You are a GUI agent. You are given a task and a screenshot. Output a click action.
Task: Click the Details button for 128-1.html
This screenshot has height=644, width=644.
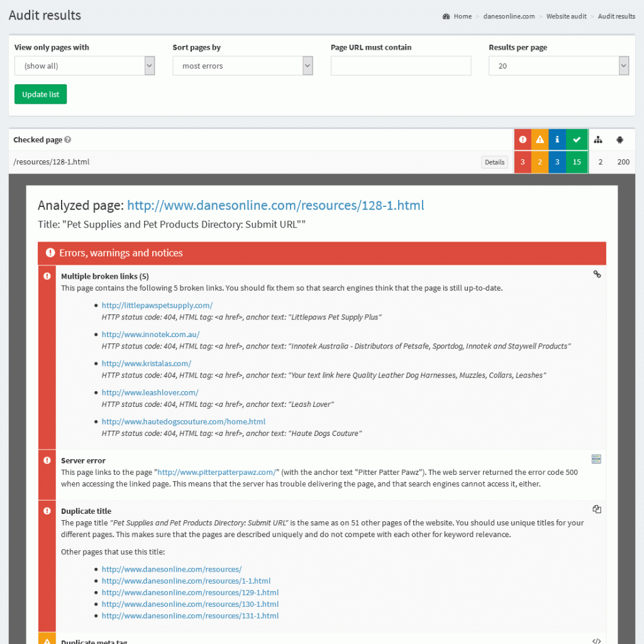(x=494, y=162)
